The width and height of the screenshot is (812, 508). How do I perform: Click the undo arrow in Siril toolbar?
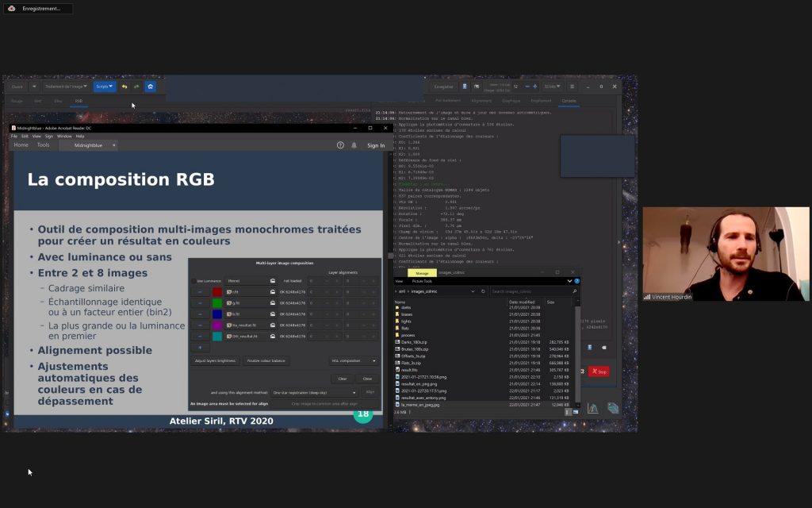(x=124, y=87)
